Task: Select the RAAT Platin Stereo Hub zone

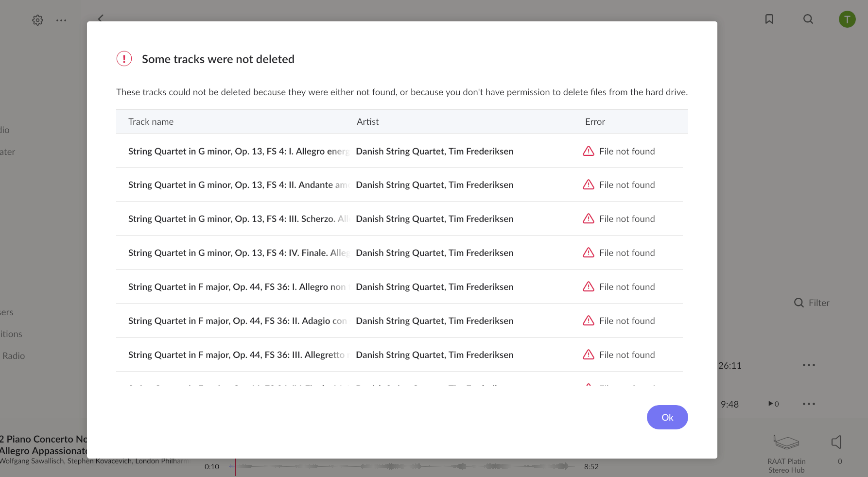Action: point(786,452)
